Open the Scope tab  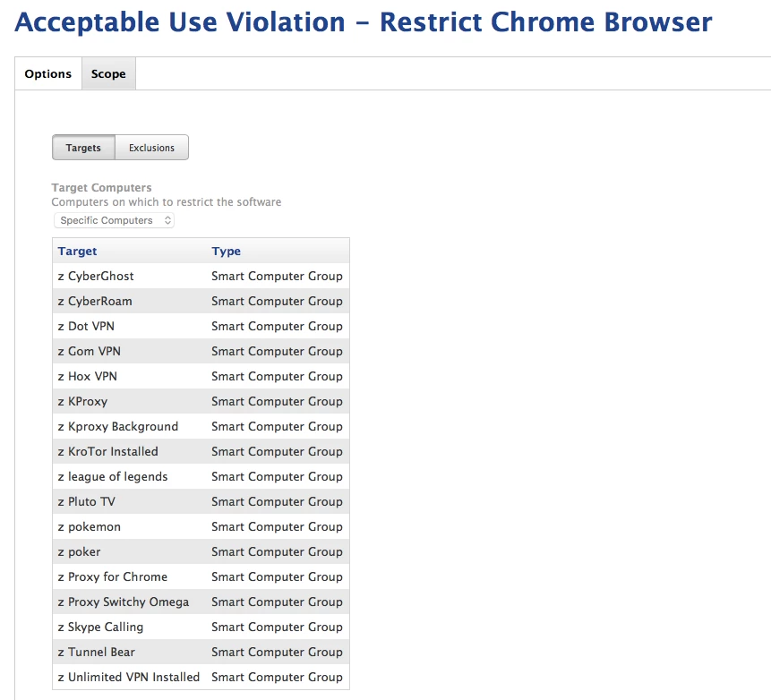pos(108,73)
